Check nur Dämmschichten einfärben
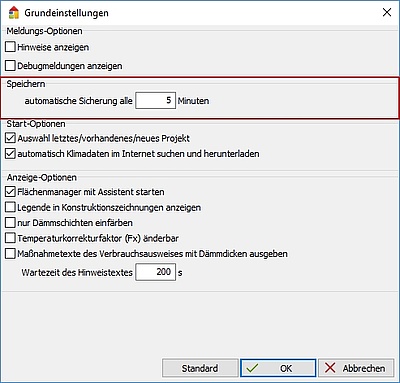This screenshot has height=383, width=400. click(x=10, y=222)
